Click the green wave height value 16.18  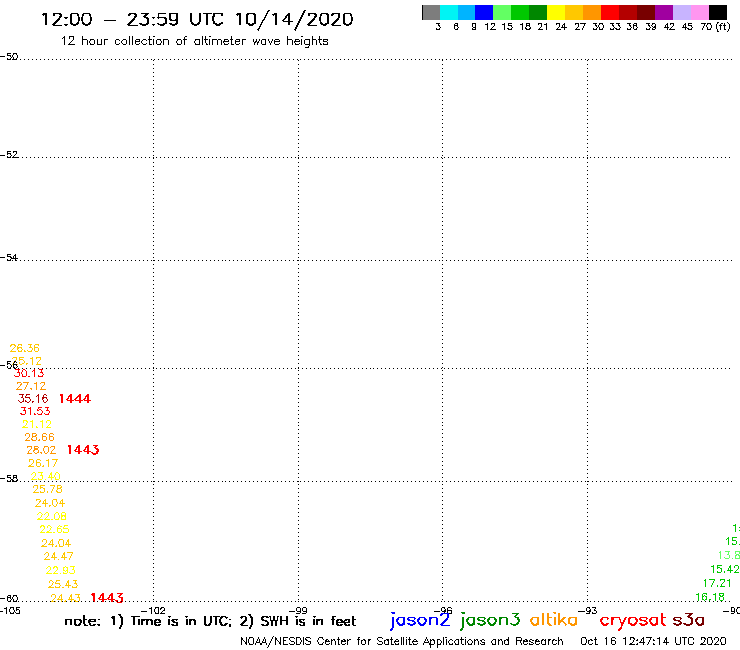point(710,597)
